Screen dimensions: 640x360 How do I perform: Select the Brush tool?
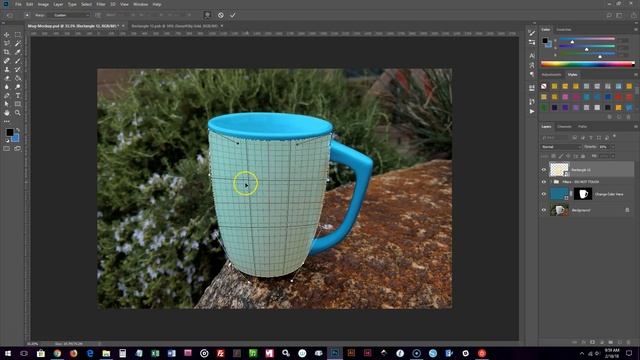click(18, 61)
